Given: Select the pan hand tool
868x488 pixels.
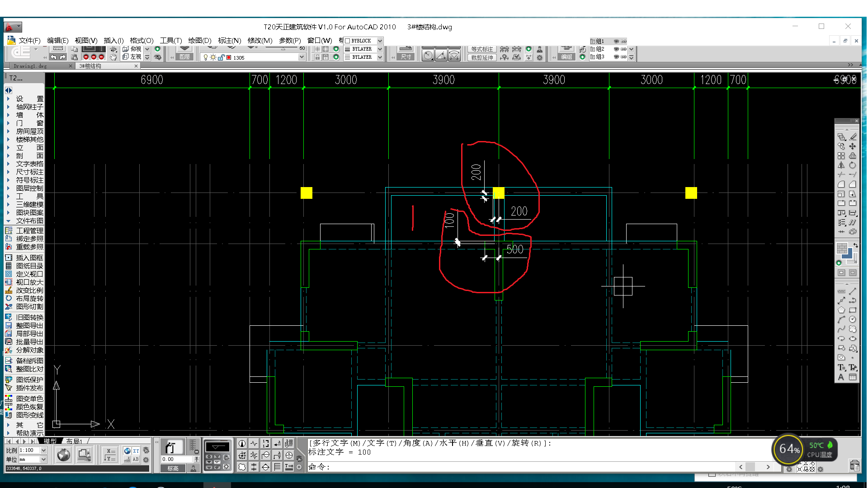Looking at the screenshot, I should [x=113, y=57].
